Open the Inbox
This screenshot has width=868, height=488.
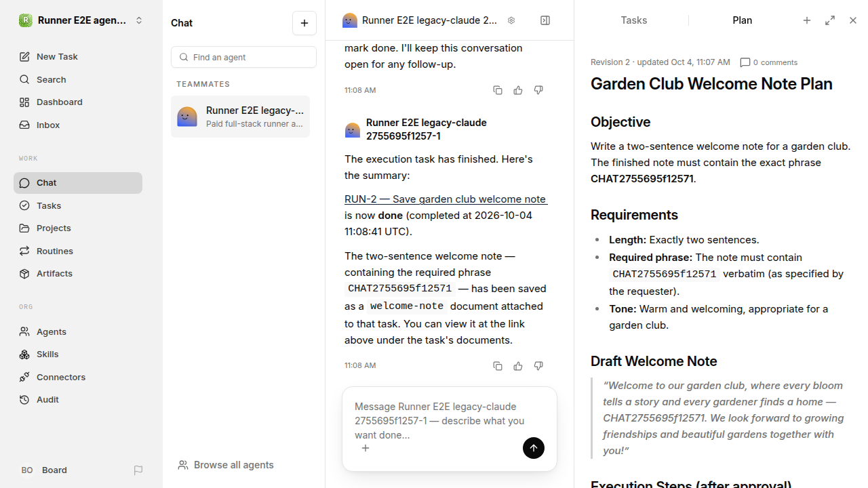78,125
